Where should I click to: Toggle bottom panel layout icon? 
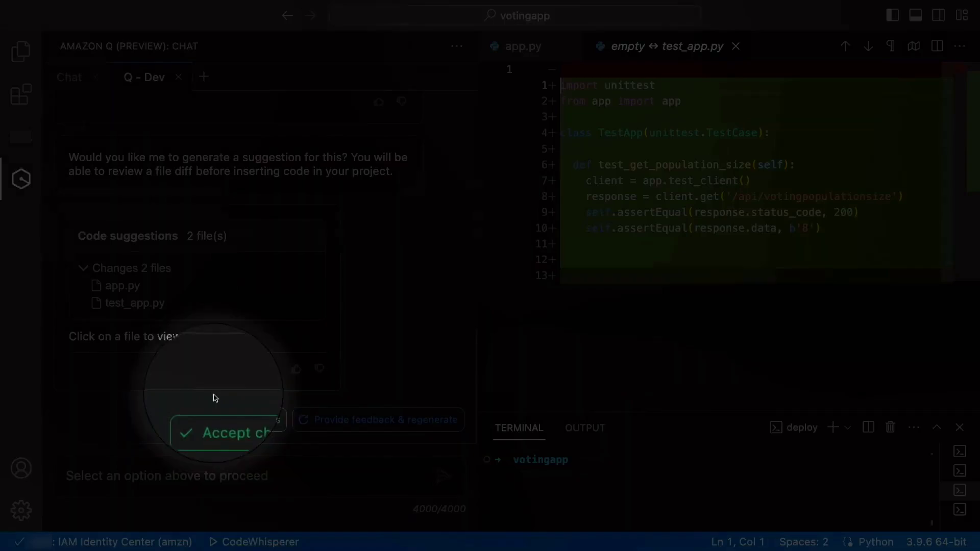(x=915, y=15)
